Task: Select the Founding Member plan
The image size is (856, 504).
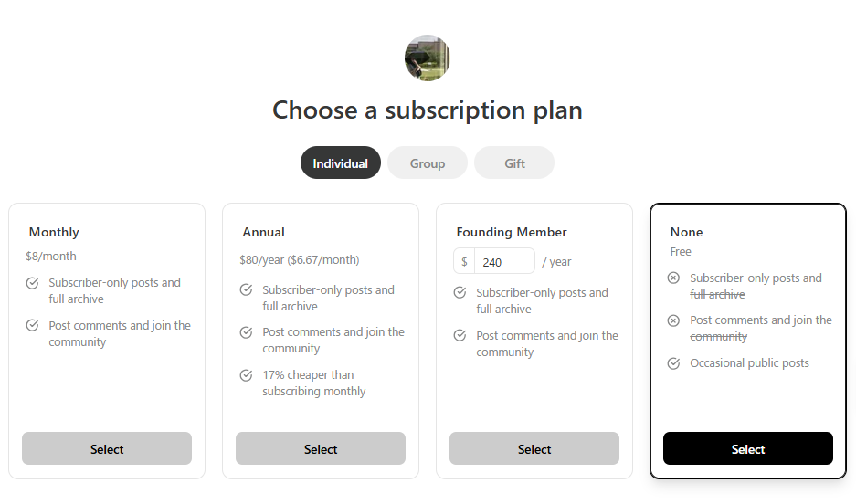Action: tap(534, 449)
